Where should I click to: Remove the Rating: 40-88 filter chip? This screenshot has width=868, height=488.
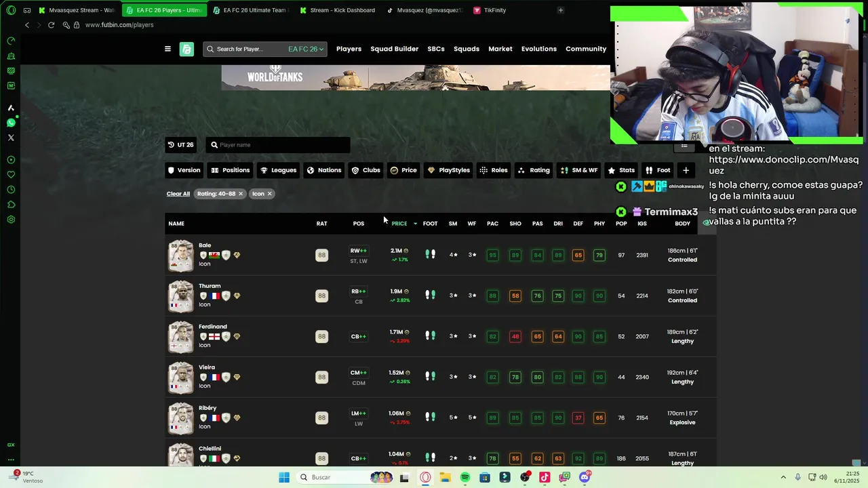point(240,194)
